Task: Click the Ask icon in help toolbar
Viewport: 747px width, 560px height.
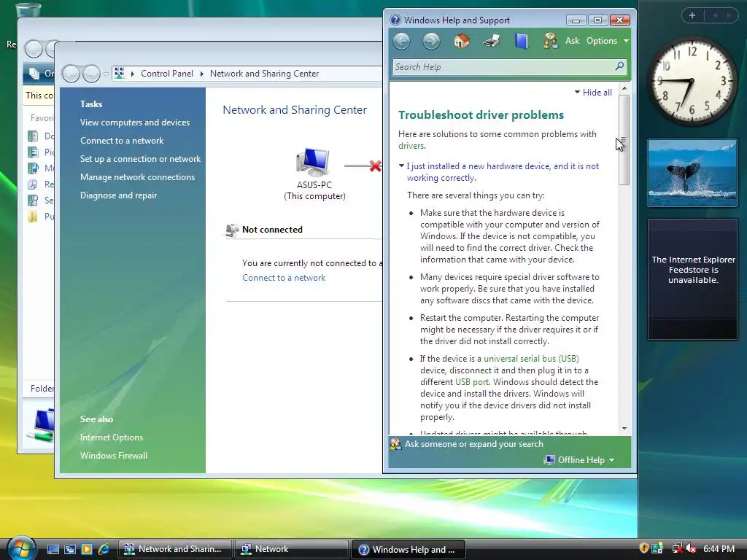Action: coord(551,41)
